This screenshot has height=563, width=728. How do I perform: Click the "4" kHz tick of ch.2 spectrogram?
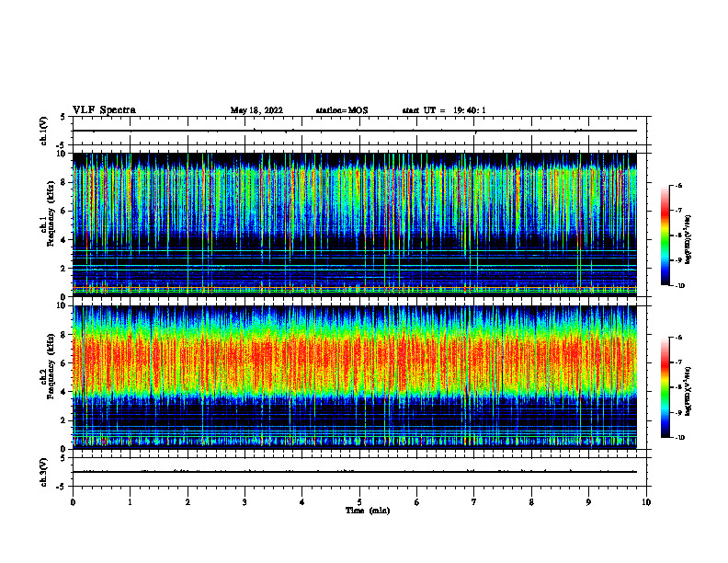coord(63,392)
